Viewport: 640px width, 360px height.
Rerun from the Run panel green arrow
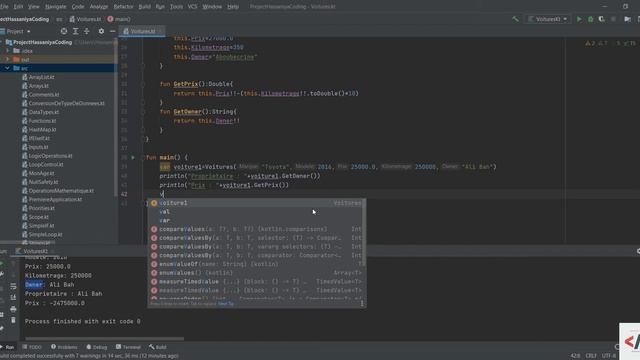tap(2, 264)
